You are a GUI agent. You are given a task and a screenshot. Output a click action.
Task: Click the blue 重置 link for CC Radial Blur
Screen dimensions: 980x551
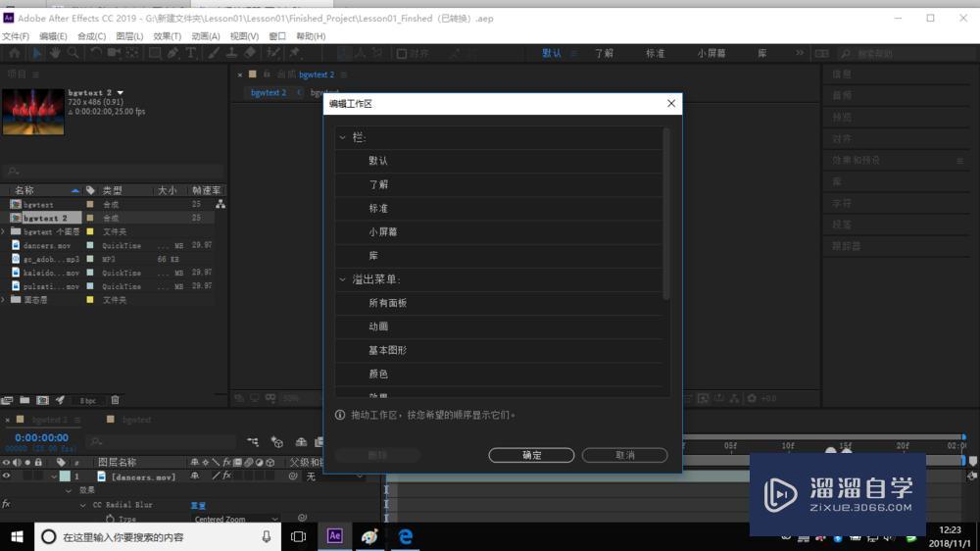(x=198, y=505)
